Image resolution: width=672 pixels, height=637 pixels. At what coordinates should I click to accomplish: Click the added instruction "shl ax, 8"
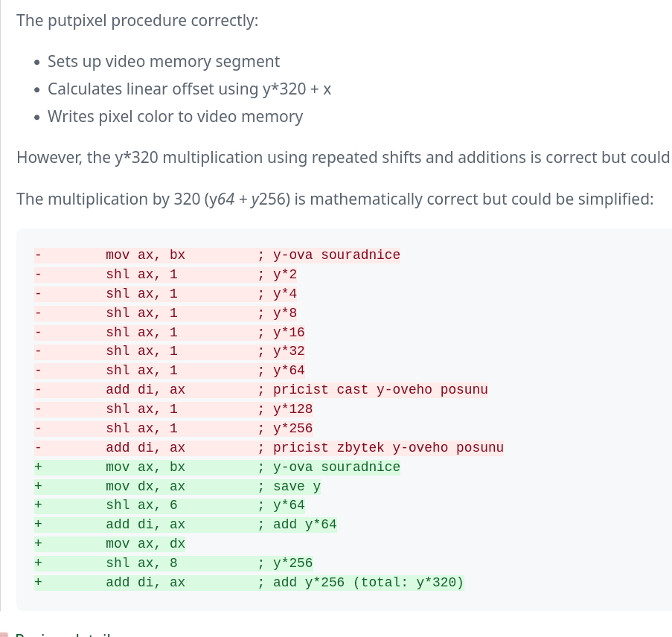coord(141,563)
